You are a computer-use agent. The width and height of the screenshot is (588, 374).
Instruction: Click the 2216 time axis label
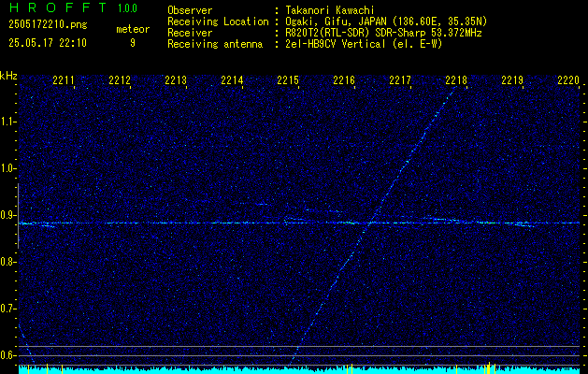tap(344, 79)
